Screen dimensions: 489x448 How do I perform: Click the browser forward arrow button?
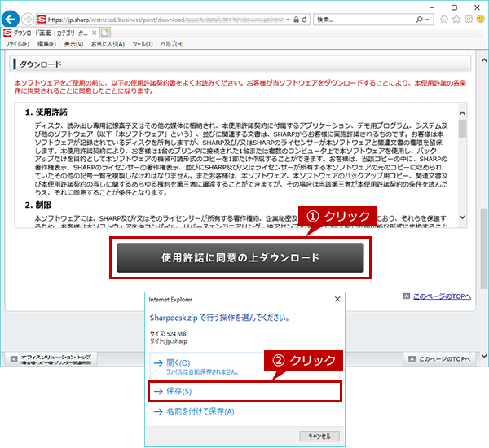click(28, 20)
